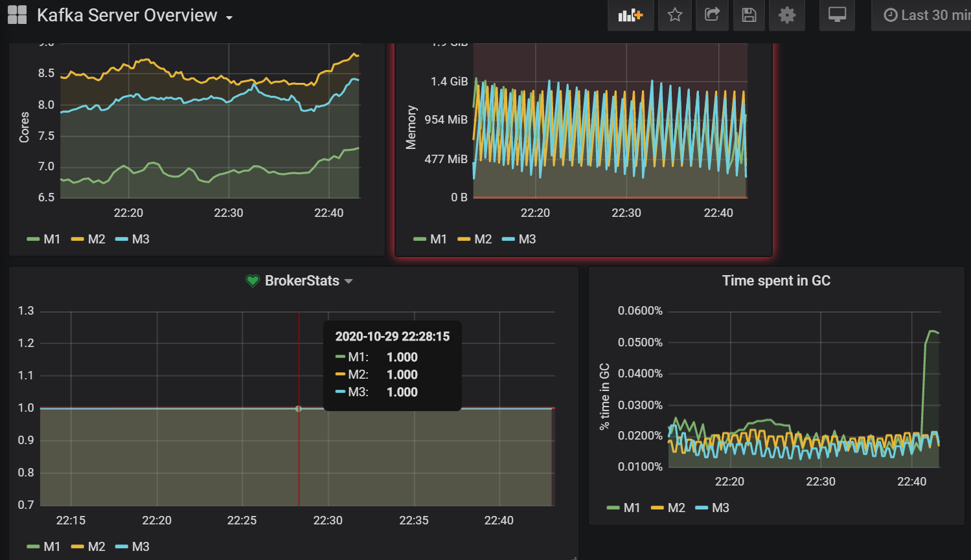This screenshot has height=560, width=971.
Task: Click the M1 green color swatch in BrokerStats legend
Action: tap(33, 547)
